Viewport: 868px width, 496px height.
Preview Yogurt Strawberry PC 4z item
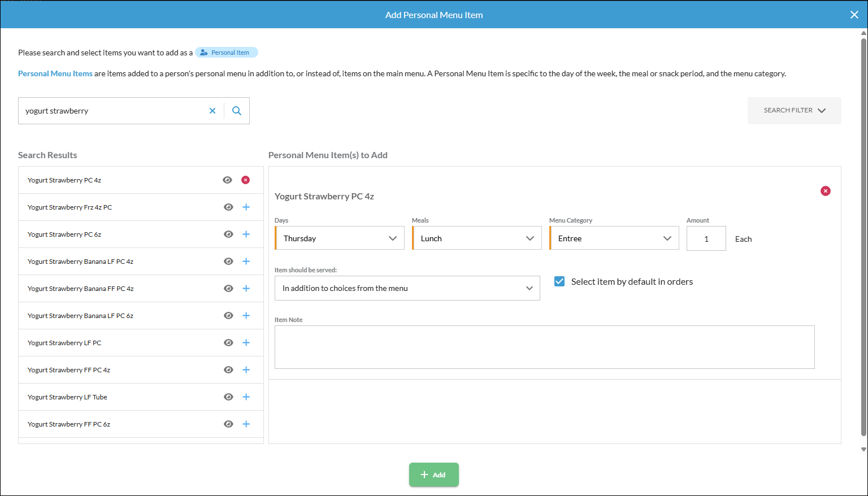227,180
